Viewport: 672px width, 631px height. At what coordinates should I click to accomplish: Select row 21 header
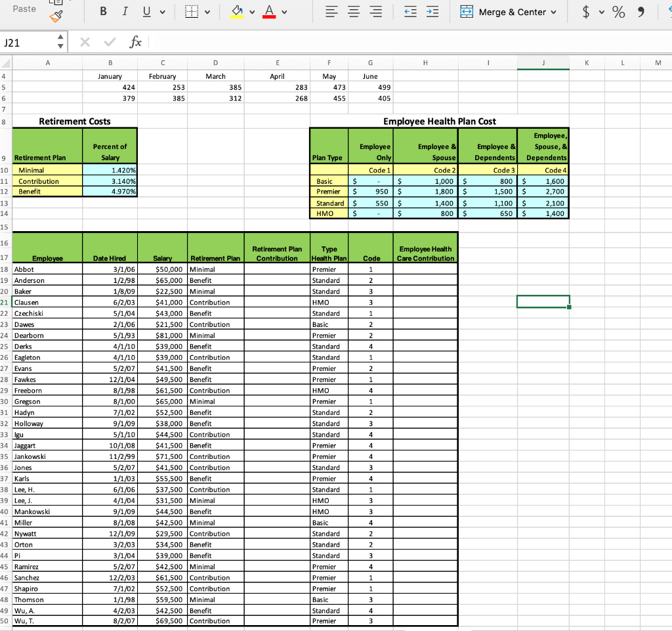(5, 302)
